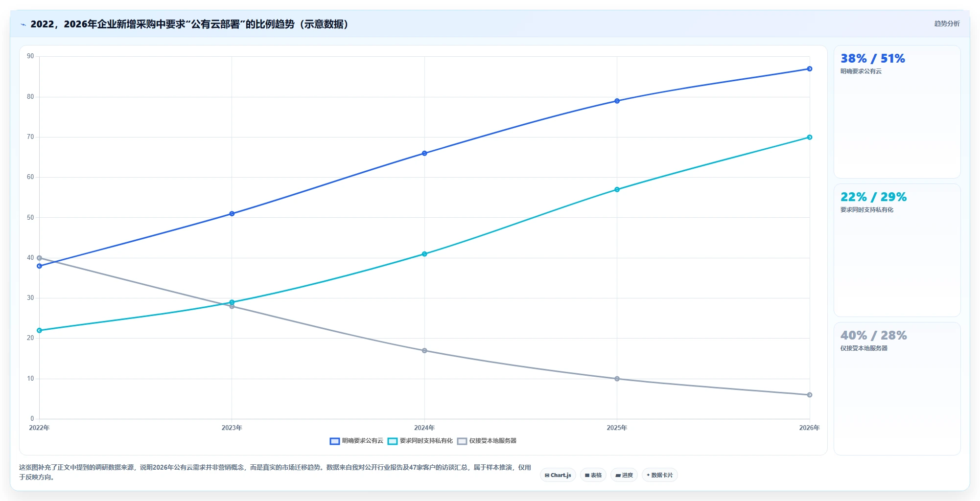
Task: Click the cyan line's 2024年 data point at 41
Action: coord(424,254)
